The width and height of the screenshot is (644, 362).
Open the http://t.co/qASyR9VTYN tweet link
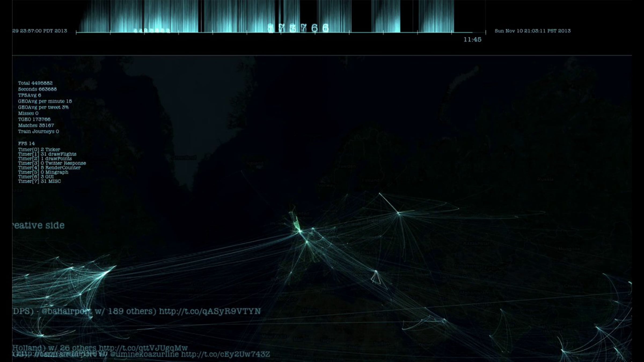click(210, 311)
